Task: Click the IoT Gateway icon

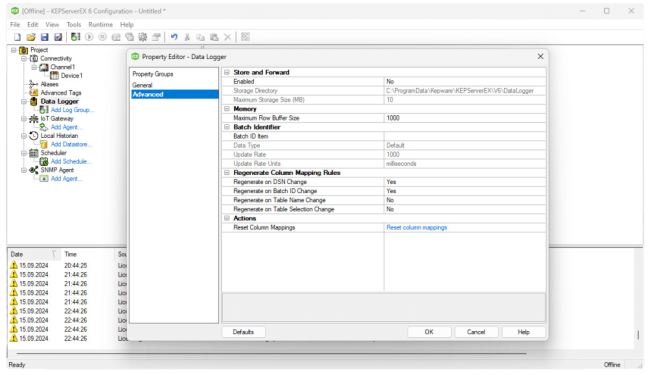Action: 34,119
